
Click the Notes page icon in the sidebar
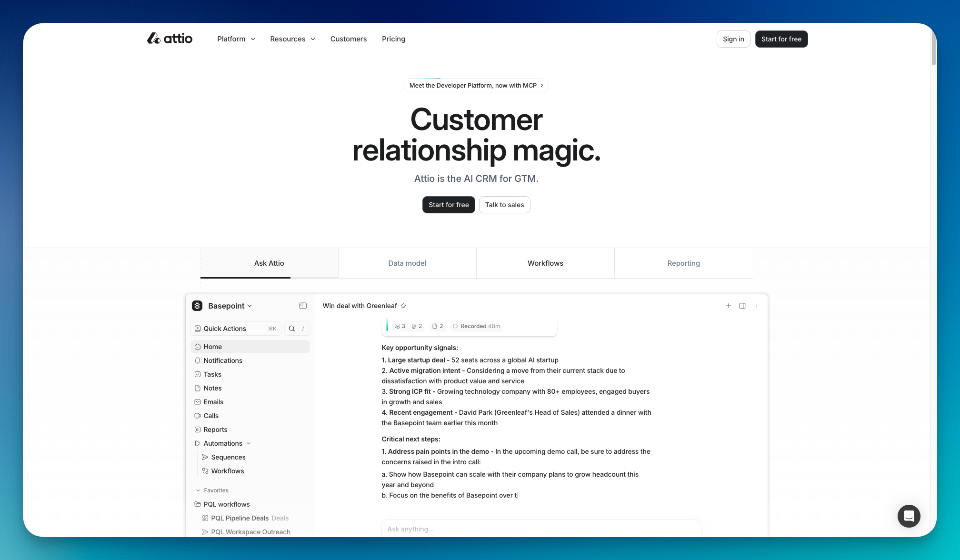198,388
